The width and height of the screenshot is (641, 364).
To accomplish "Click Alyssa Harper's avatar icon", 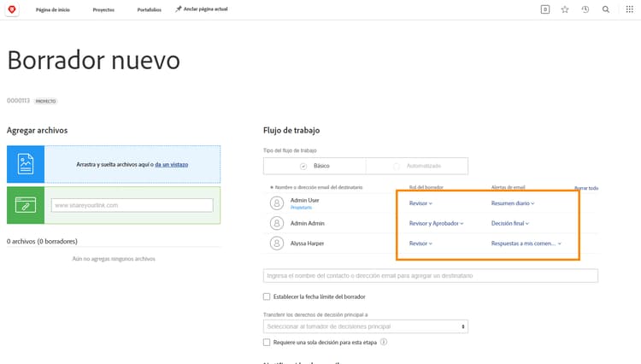I will tap(277, 244).
